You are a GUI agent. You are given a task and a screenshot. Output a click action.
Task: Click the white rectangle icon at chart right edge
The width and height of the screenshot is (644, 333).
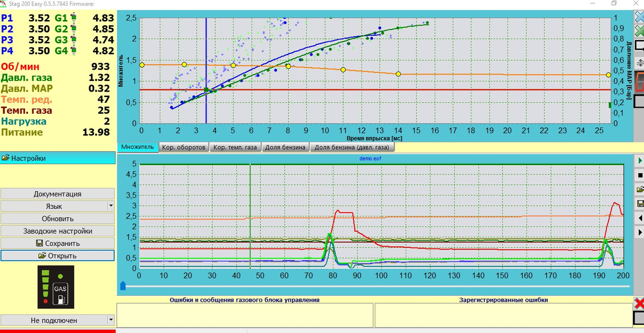coord(639,45)
